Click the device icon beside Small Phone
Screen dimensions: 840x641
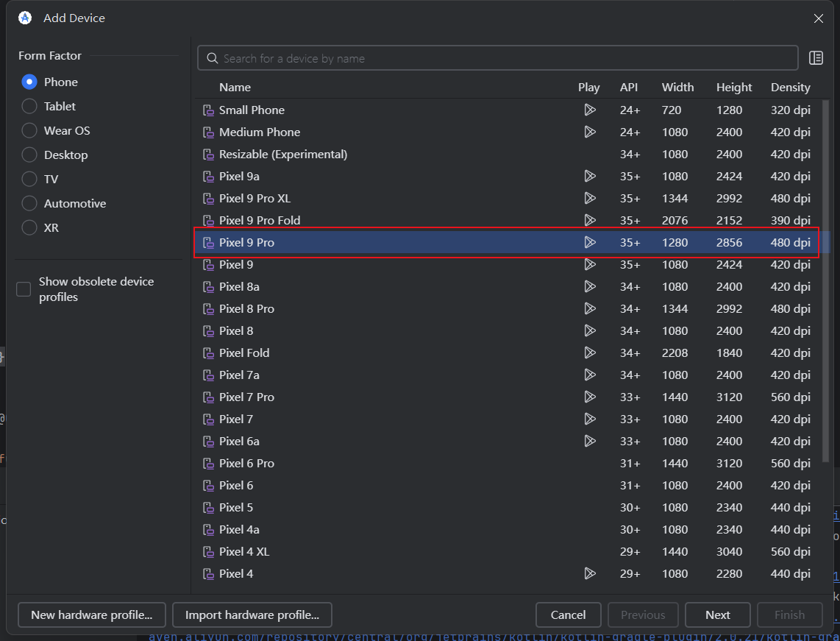tap(208, 110)
